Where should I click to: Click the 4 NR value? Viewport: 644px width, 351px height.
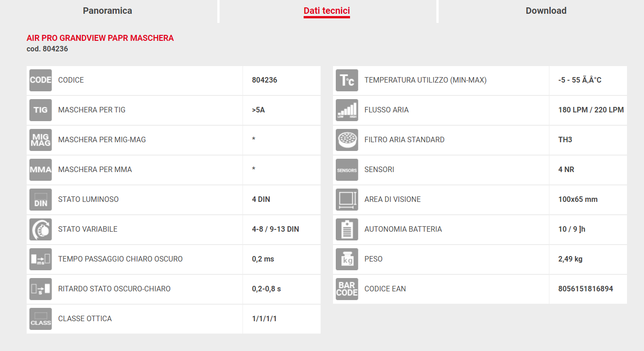pyautogui.click(x=566, y=170)
